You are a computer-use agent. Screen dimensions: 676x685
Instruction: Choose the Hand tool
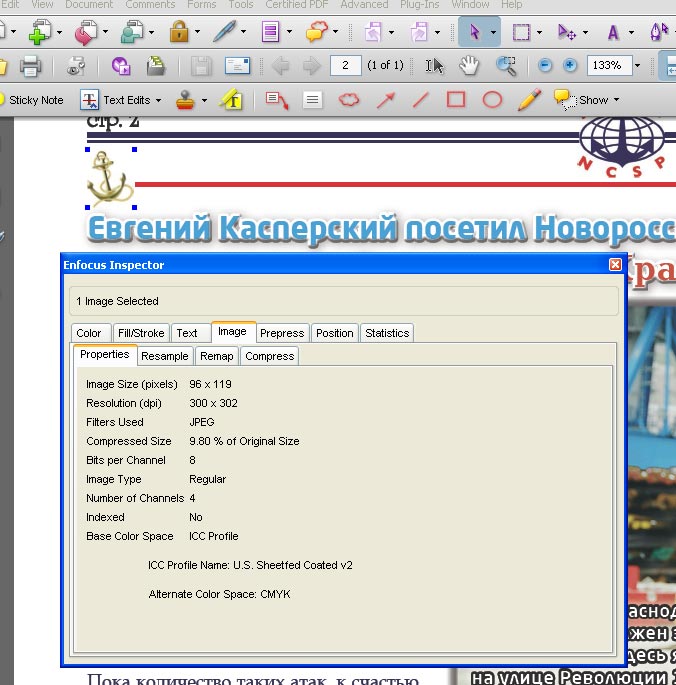tap(469, 66)
